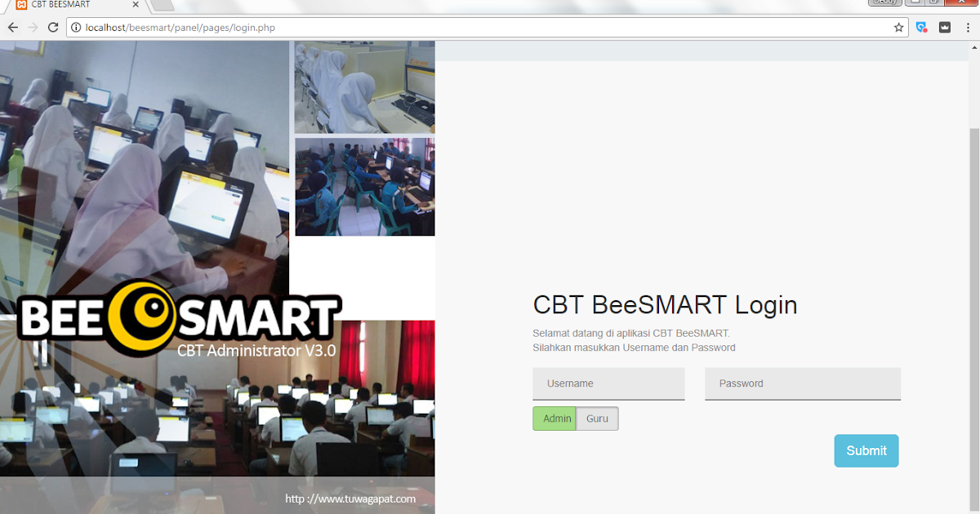Viewport: 980px width, 514px height.
Task: Focus the Password input field
Action: (802, 383)
